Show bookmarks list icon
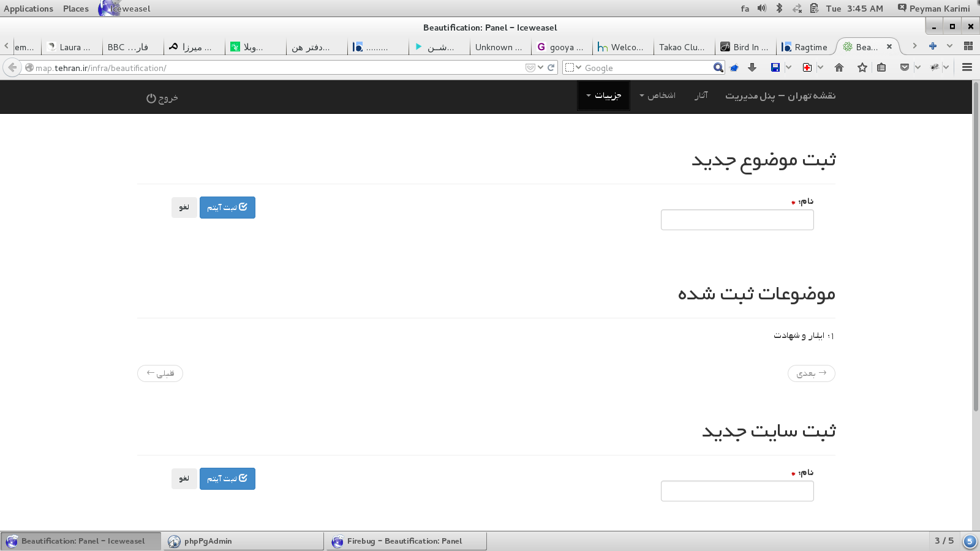Image resolution: width=980 pixels, height=551 pixels. pyautogui.click(x=881, y=68)
